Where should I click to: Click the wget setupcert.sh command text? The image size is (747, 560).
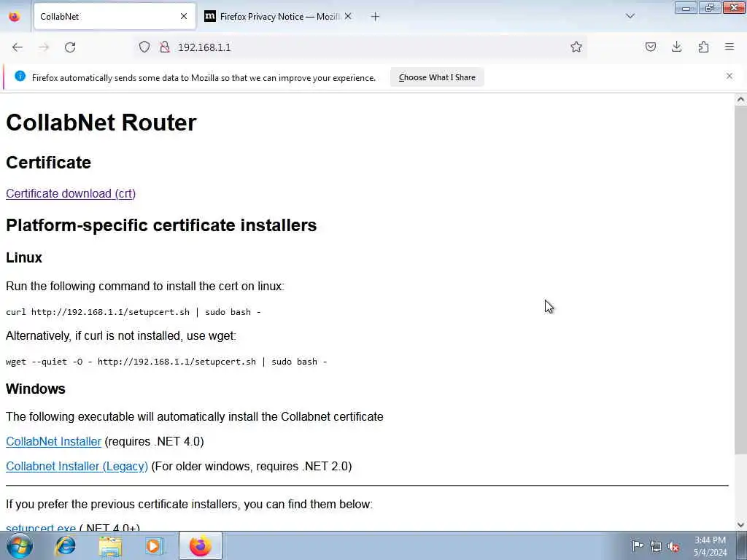point(166,362)
